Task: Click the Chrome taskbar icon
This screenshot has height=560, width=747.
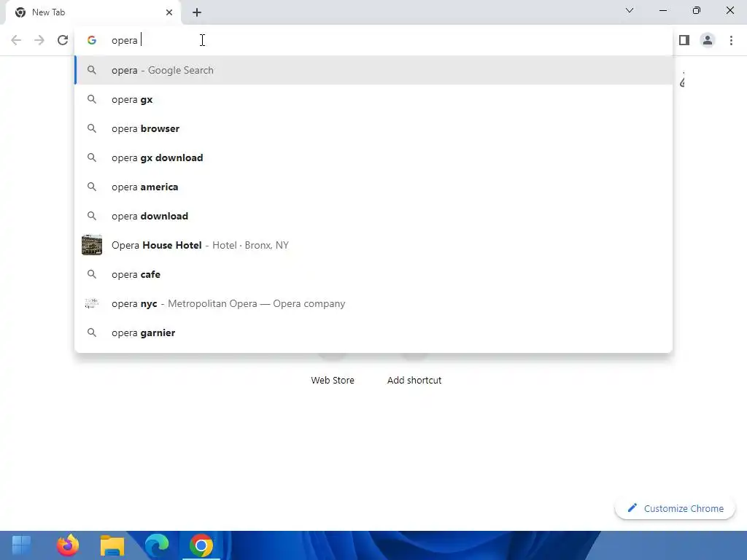Action: pos(201,545)
